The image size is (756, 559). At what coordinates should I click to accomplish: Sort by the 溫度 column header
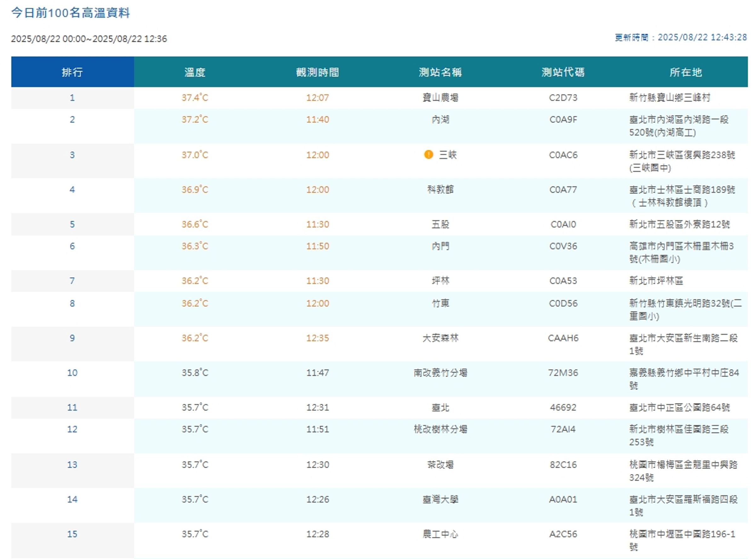[x=195, y=72]
